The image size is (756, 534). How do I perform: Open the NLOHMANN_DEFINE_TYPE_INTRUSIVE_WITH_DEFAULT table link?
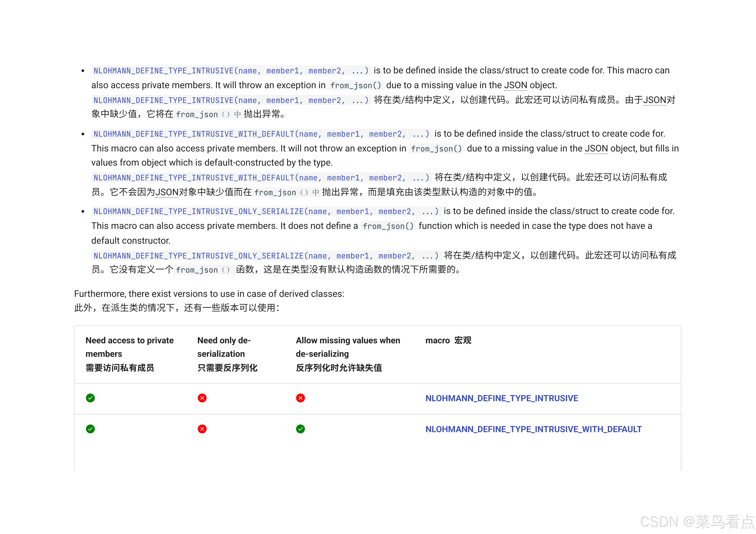tap(533, 429)
